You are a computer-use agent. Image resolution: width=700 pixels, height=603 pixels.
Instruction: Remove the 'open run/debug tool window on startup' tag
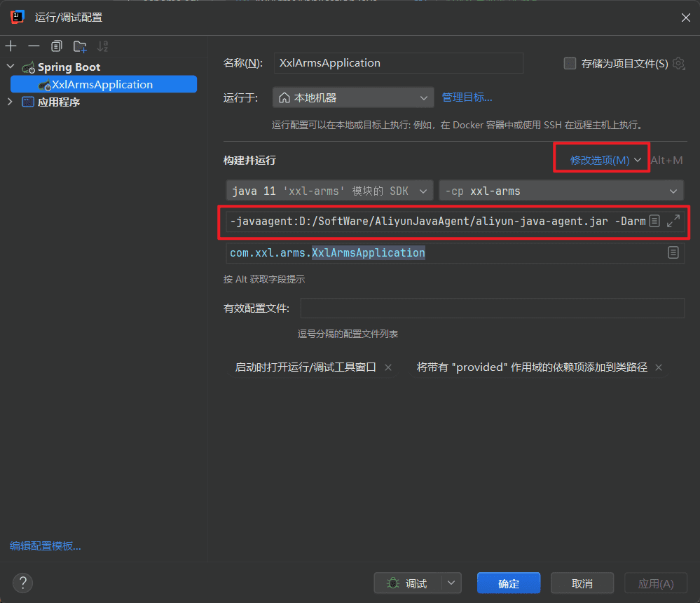388,367
